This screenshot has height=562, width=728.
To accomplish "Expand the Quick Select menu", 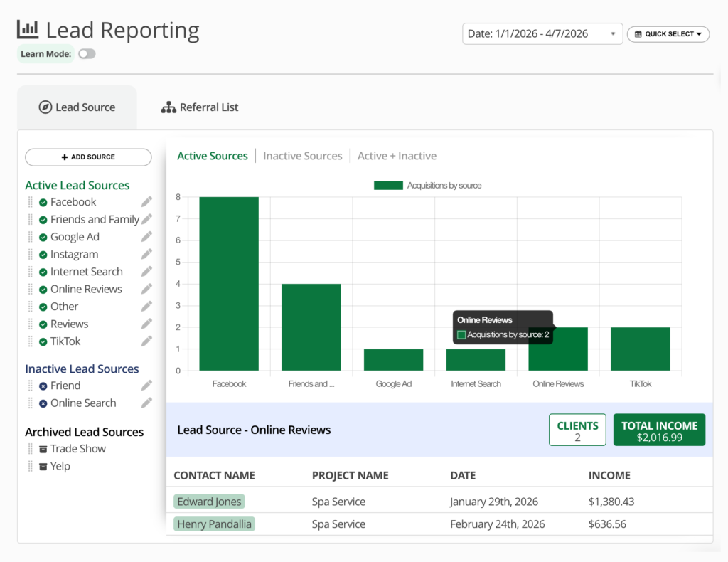I will pyautogui.click(x=668, y=34).
